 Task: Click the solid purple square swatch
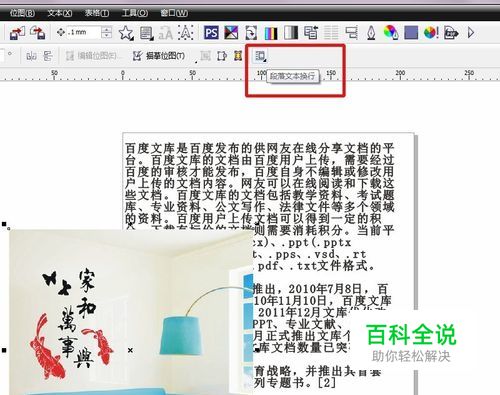pyautogui.click(x=411, y=33)
